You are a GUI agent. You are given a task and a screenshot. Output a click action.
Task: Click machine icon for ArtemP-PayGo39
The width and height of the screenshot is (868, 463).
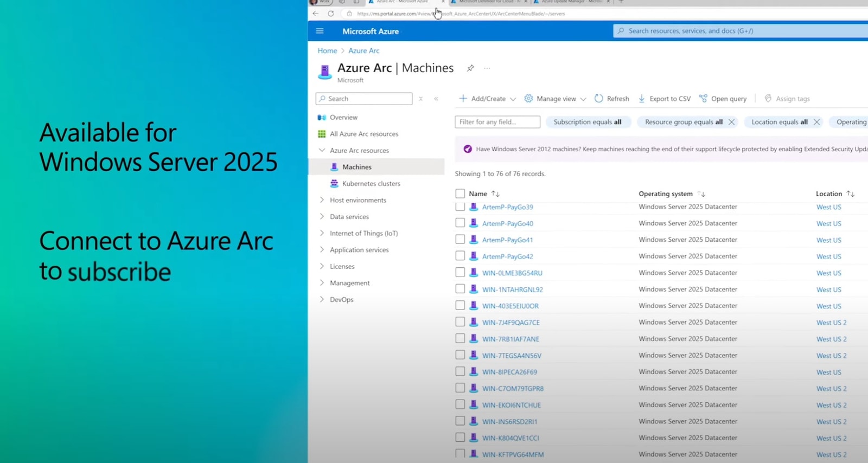pos(474,207)
